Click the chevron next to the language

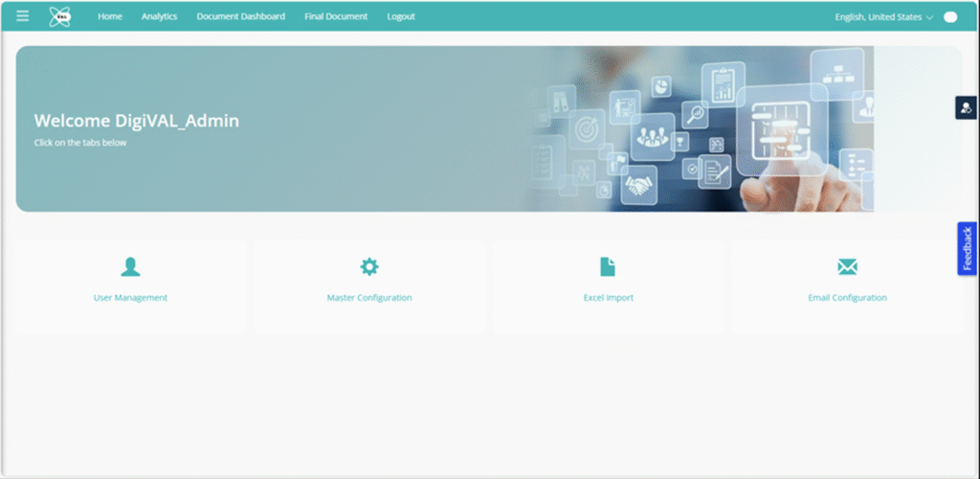coord(929,17)
